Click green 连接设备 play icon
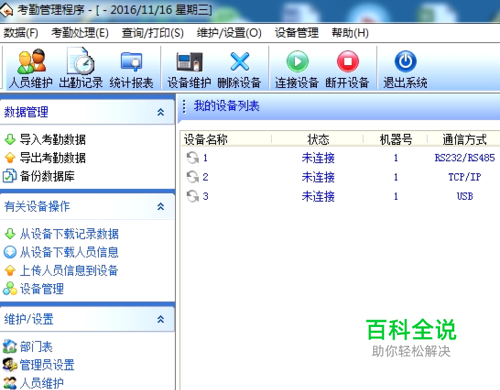This screenshot has width=500, height=390. point(297,61)
